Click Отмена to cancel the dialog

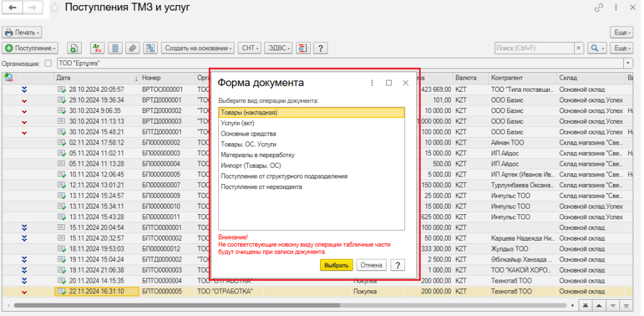[372, 265]
